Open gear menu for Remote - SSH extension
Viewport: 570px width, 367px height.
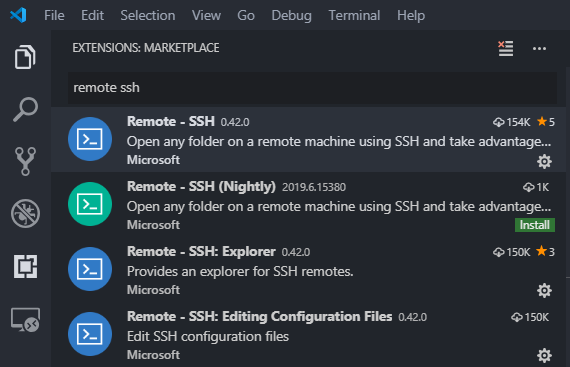click(x=544, y=161)
